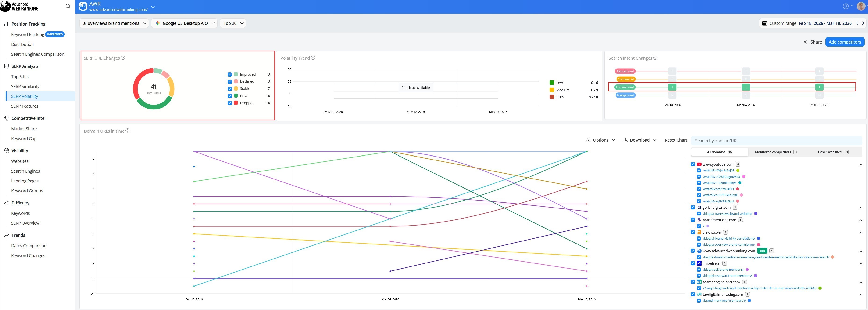Image resolution: width=868 pixels, height=310 pixels.
Task: Click the AWR project globe icon
Action: pos(83,6)
